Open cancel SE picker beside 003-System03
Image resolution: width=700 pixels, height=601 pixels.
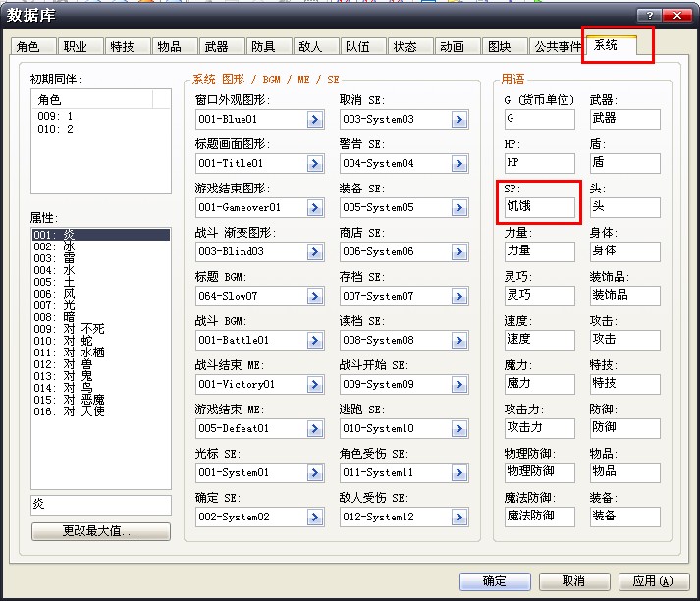pos(459,119)
